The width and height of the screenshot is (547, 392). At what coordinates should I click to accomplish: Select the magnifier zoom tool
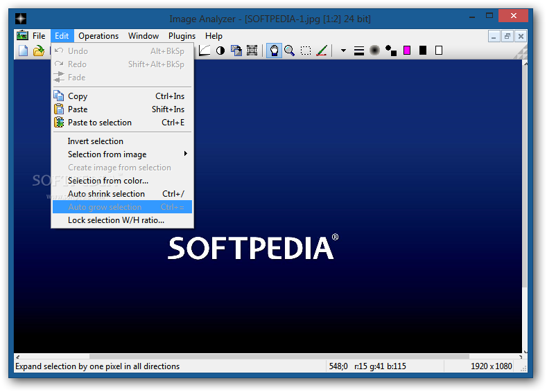(289, 51)
